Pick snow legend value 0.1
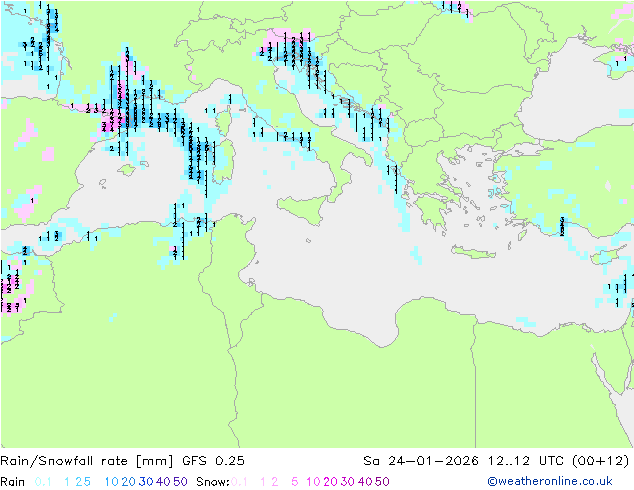 [239, 482]
